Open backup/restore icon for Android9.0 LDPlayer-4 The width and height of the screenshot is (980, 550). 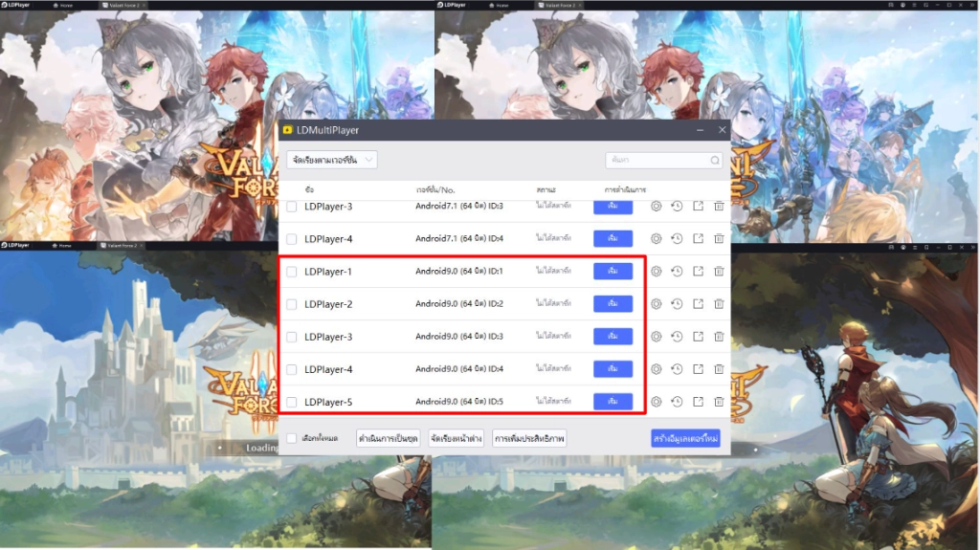click(x=677, y=369)
